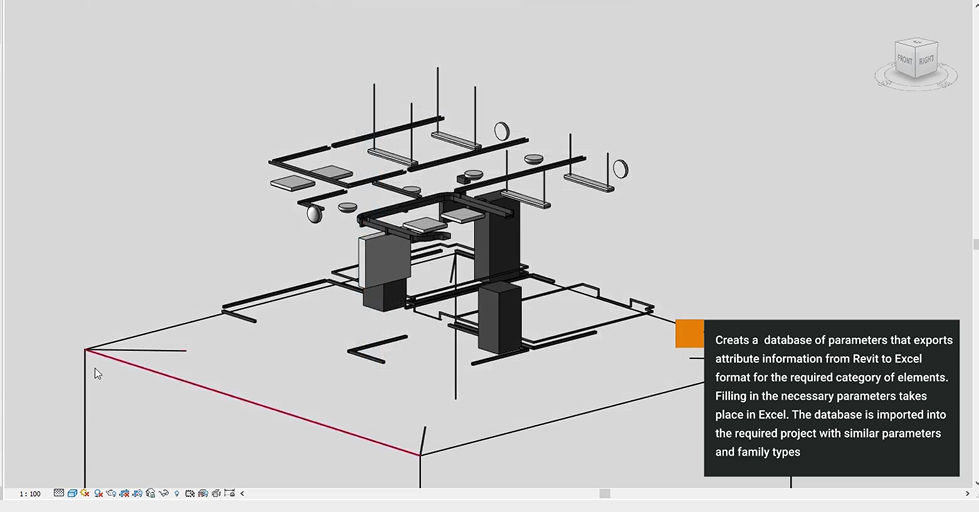Click the Show Crop Region icon
Screen dimensions: 979x512
pos(137,493)
